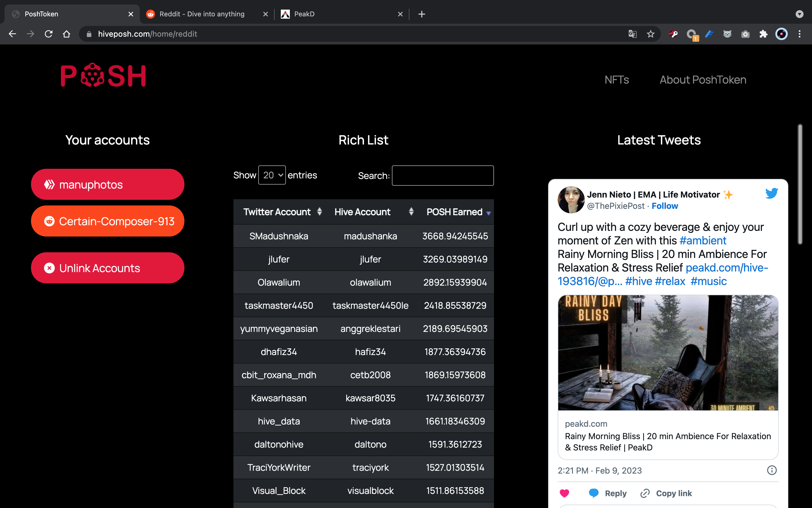Follow @ThePixiePost via Follow link
This screenshot has width=812, height=508.
click(x=665, y=206)
